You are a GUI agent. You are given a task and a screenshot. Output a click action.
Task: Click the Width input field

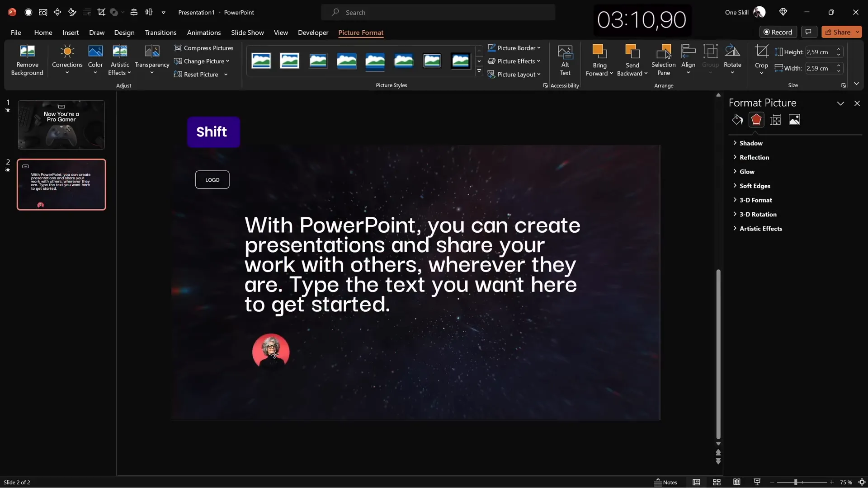(820, 68)
